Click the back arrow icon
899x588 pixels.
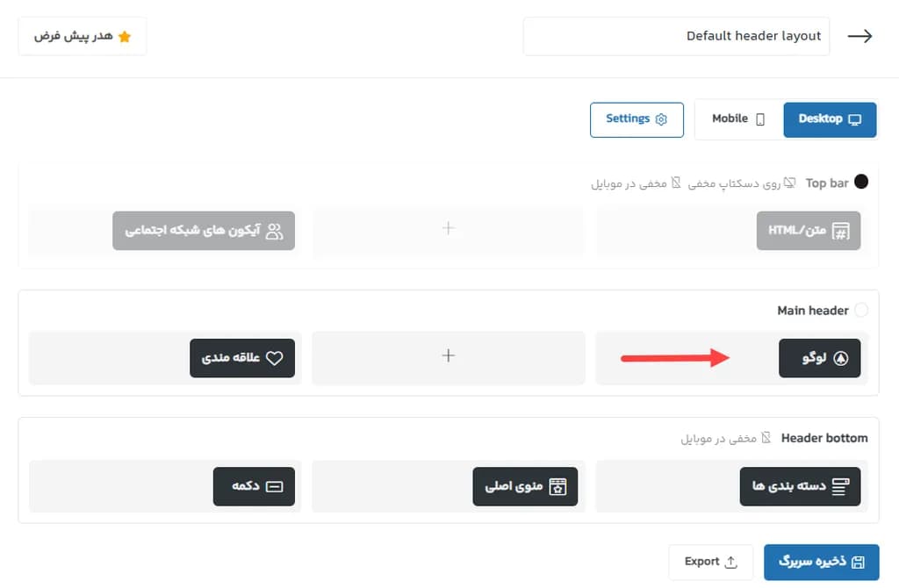click(x=859, y=36)
